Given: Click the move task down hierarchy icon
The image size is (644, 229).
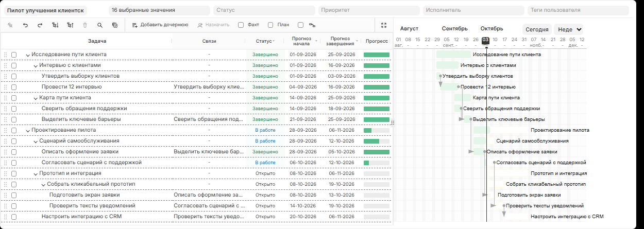Looking at the screenshot, I should [55, 25].
